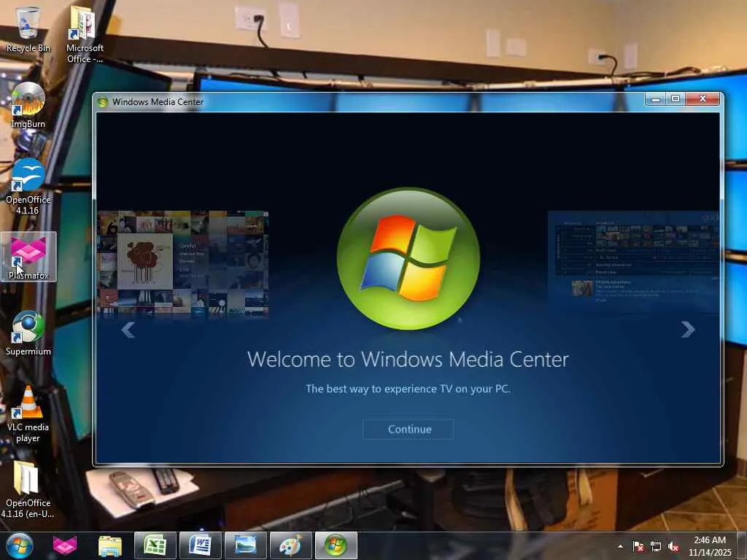Open the Microsoft Office folder shortcut

(x=85, y=34)
